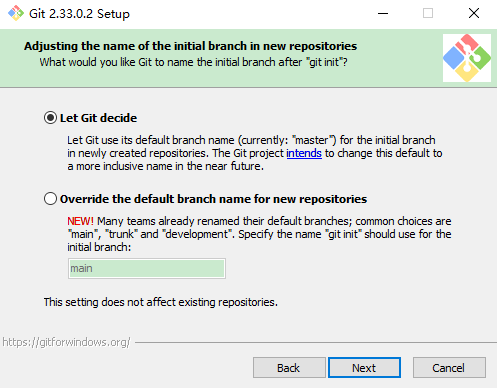The height and width of the screenshot is (388, 497).
Task: Click the Git icon in the title bar
Action: coord(16,13)
